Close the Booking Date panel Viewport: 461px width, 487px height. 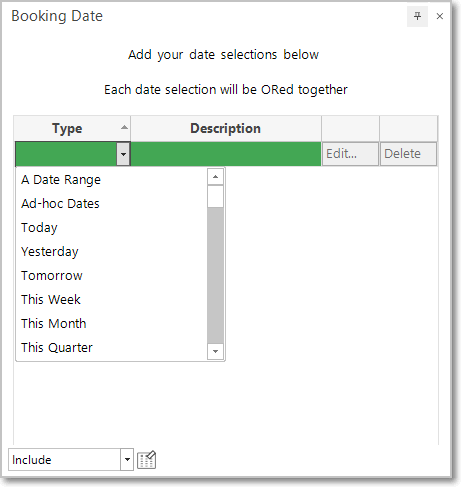point(439,16)
